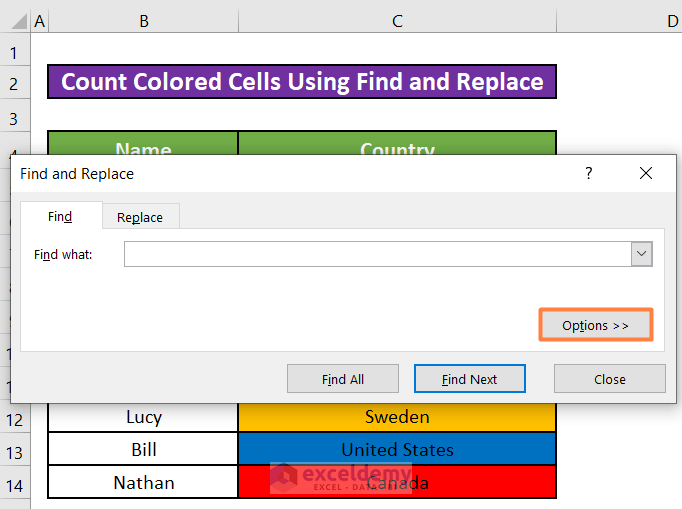Click inside the Find what field

(377, 254)
